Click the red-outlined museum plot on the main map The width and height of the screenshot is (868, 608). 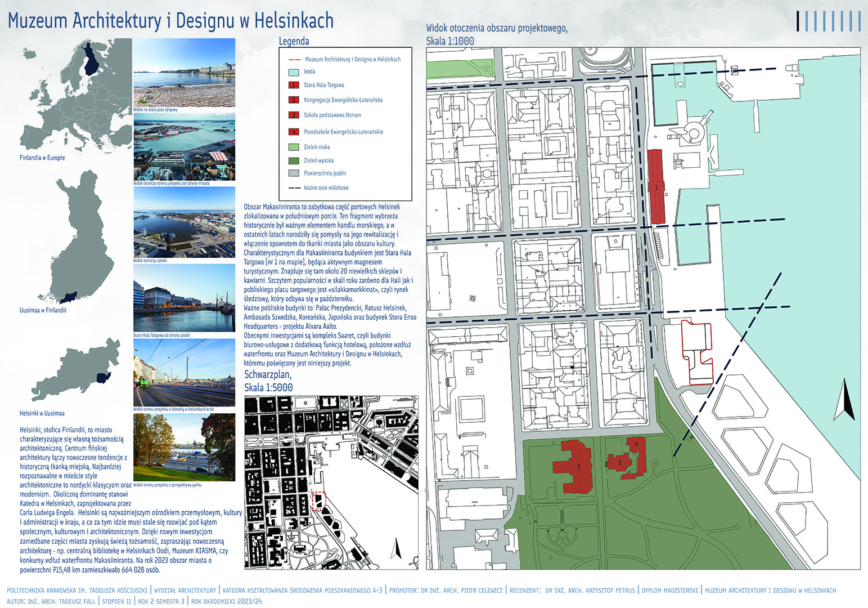698,352
